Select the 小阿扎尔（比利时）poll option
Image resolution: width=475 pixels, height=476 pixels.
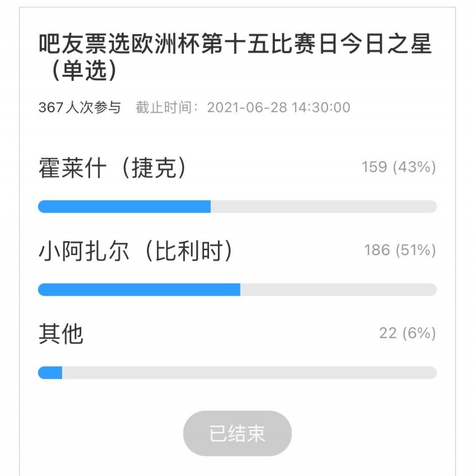tap(136, 251)
